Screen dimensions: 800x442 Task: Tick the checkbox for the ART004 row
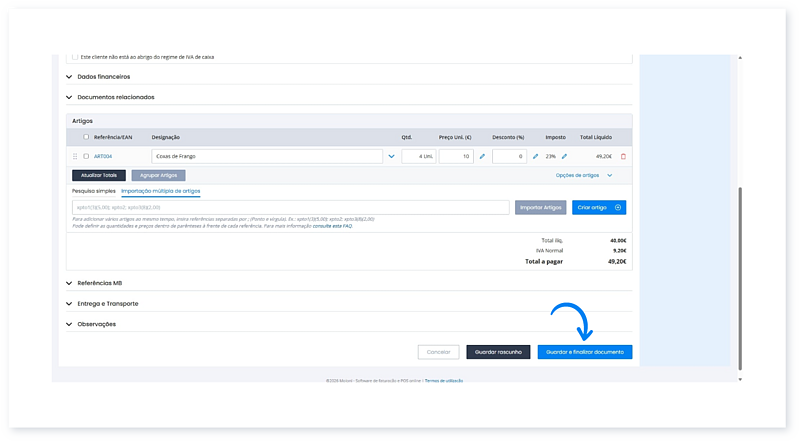86,156
